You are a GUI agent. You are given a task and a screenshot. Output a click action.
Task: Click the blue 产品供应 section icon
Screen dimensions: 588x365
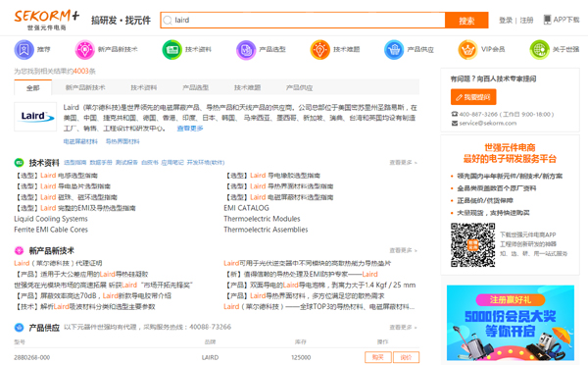19,328
